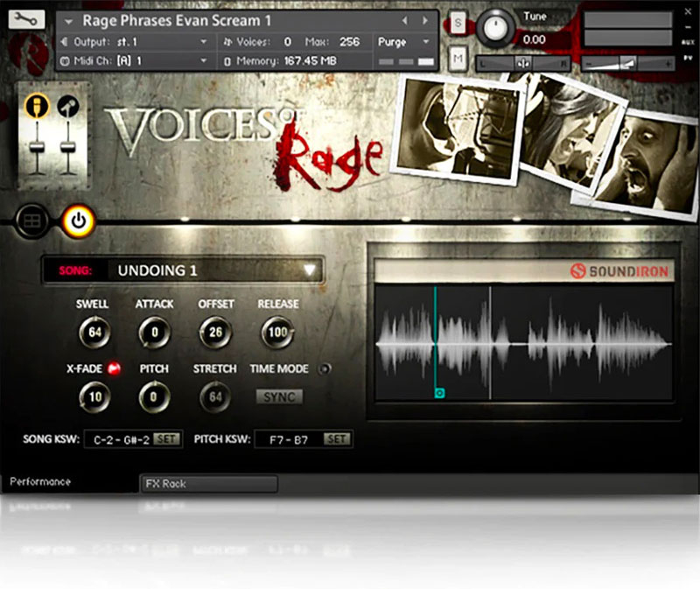The width and height of the screenshot is (700, 589).
Task: Go to next instrument with right arrow
Action: (x=424, y=20)
